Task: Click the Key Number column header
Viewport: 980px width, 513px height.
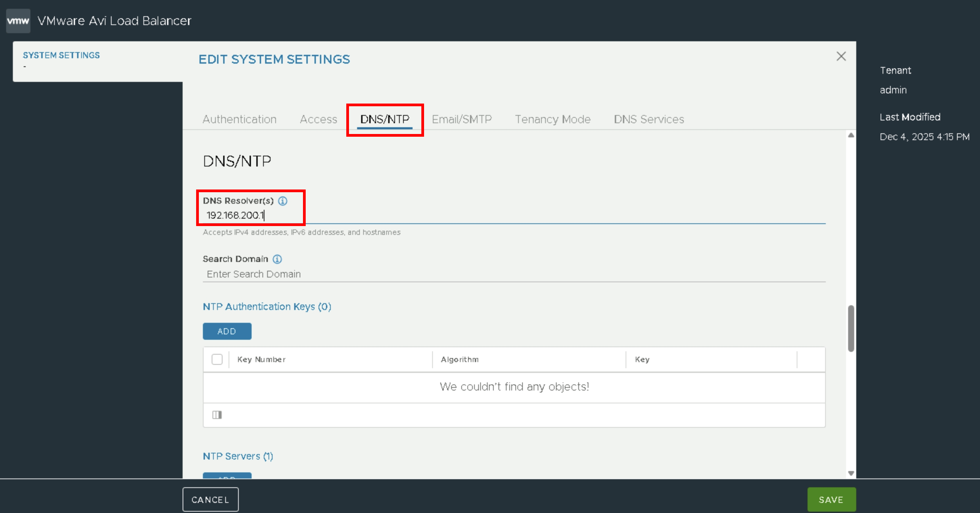Action: [261, 359]
